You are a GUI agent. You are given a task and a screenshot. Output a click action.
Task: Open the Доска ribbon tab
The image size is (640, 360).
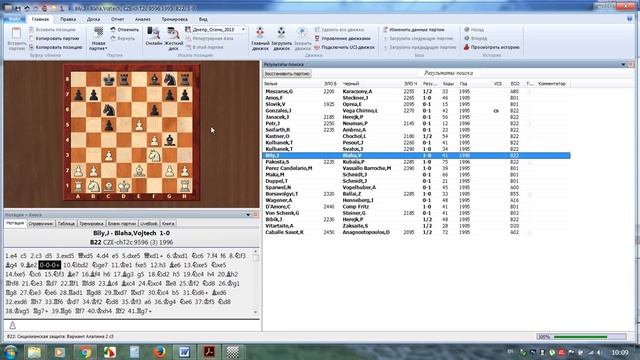coord(93,19)
